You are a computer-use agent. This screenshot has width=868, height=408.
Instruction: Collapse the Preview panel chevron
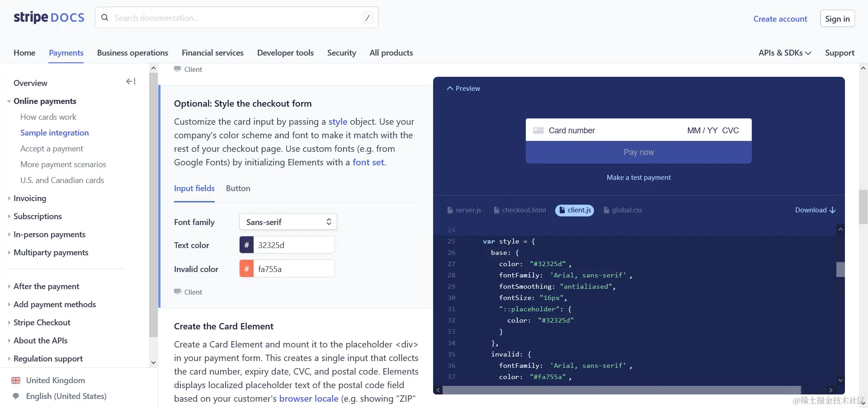click(x=450, y=89)
